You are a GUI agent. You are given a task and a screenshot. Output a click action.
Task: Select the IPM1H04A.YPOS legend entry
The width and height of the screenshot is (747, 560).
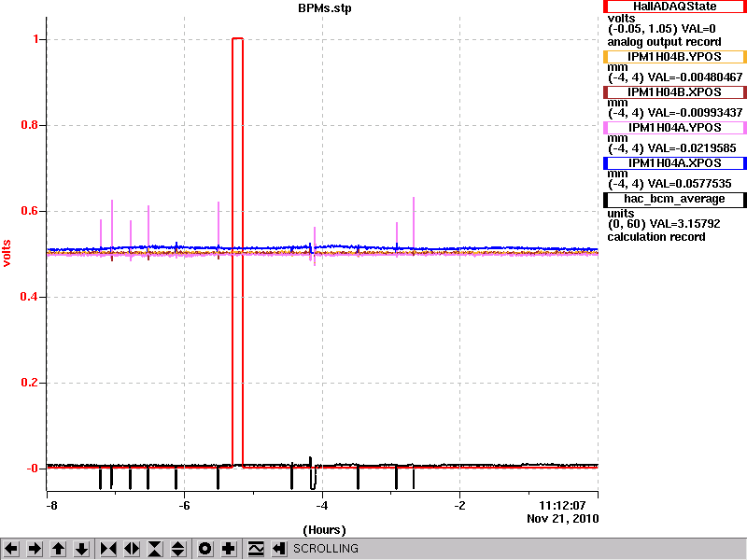tap(674, 128)
